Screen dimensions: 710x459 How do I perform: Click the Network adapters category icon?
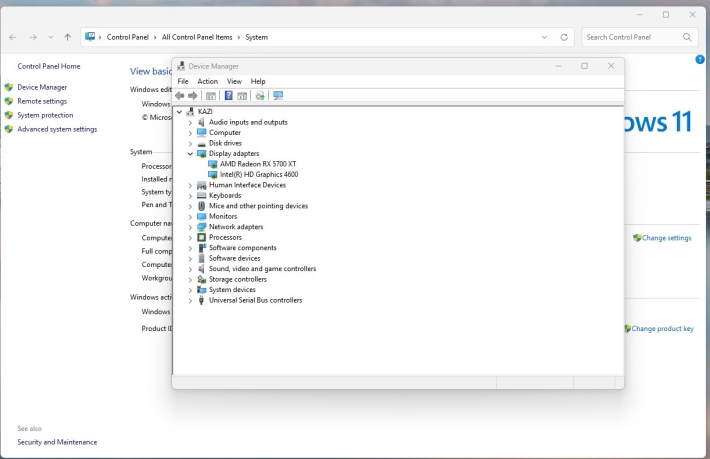(201, 227)
